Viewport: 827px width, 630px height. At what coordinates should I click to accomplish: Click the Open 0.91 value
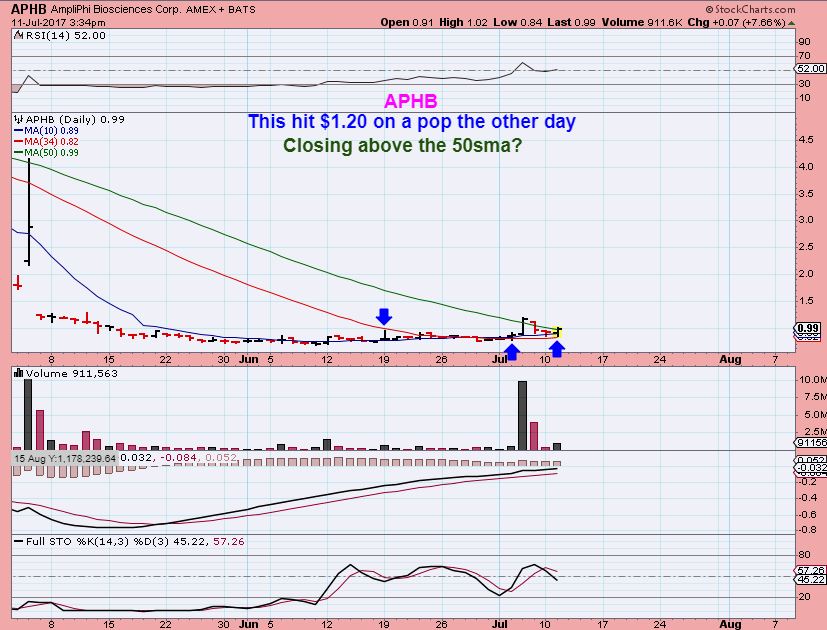(407, 22)
